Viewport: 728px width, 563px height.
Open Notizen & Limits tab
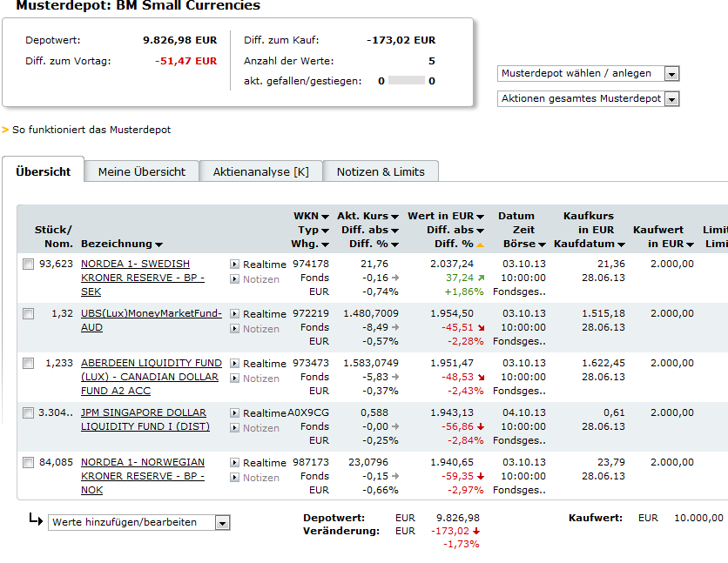[381, 171]
